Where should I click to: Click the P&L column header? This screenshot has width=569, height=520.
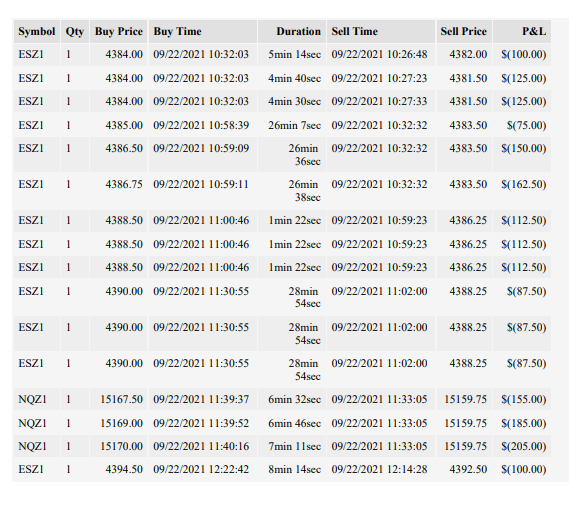click(522, 32)
